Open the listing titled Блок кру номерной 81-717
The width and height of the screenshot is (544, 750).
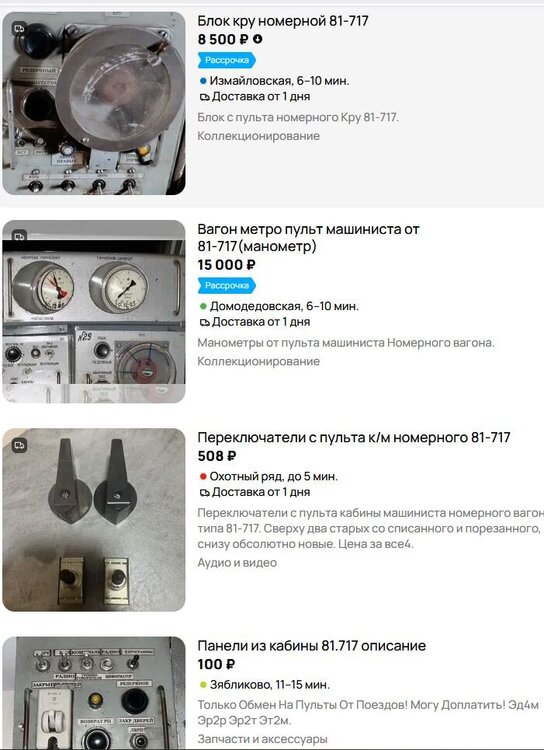[x=283, y=21]
